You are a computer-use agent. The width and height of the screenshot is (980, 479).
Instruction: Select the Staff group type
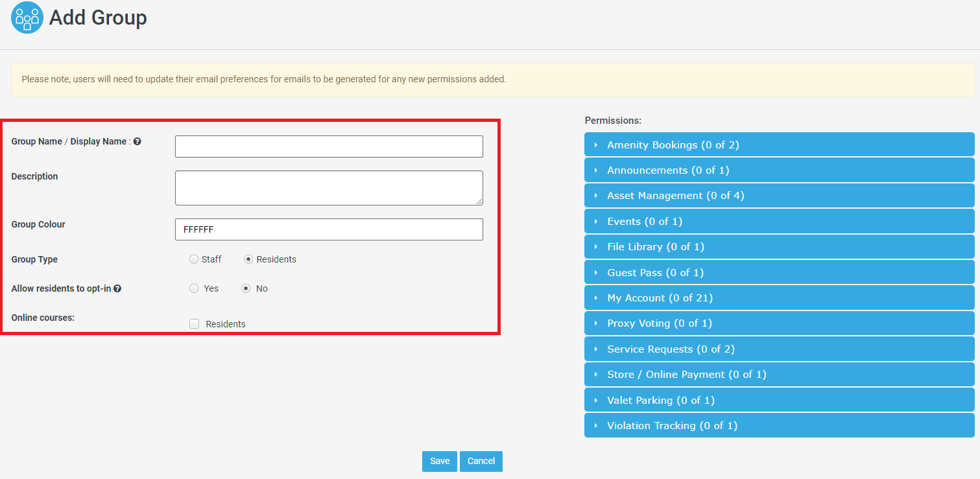194,259
